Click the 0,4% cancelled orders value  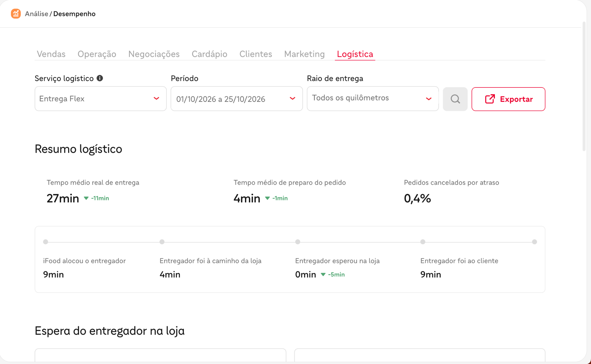(417, 198)
